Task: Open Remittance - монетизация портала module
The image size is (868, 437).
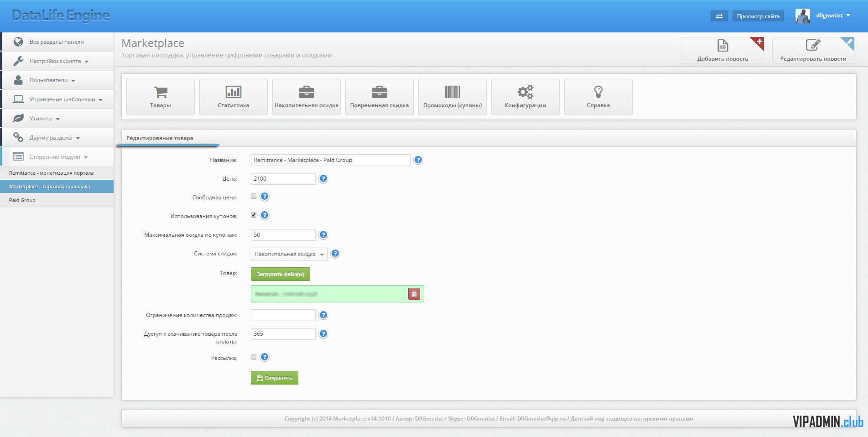Action: (57, 173)
